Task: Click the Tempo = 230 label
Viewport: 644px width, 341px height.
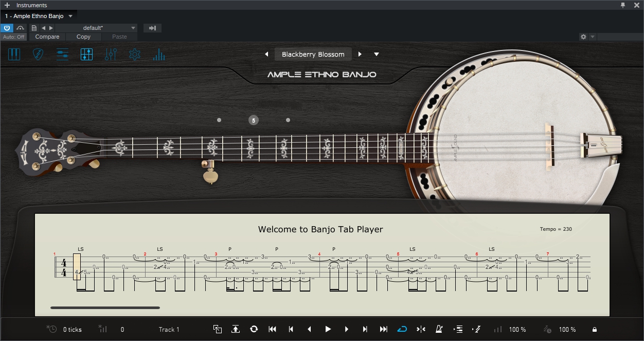Action: tap(556, 229)
